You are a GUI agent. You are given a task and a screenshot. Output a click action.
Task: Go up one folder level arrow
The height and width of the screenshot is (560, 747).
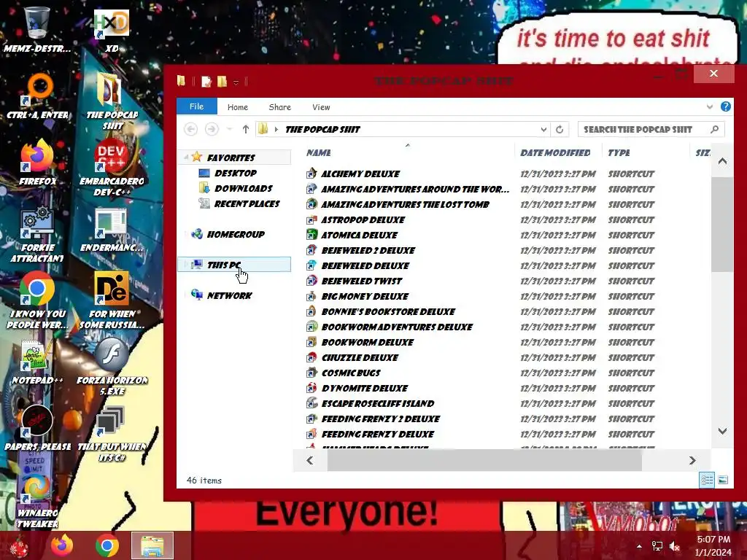click(x=245, y=129)
